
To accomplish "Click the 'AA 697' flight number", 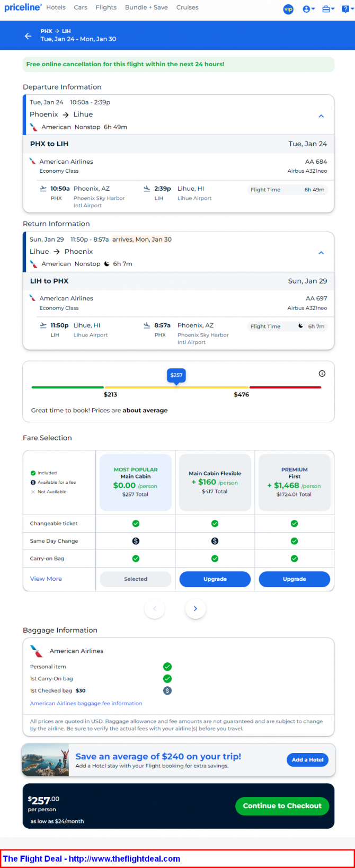I will coord(316,298).
